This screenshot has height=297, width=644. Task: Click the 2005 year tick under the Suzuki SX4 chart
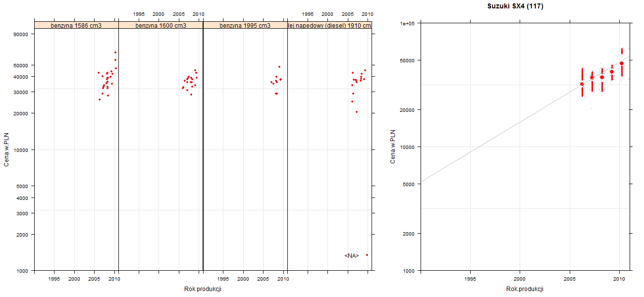570,279
